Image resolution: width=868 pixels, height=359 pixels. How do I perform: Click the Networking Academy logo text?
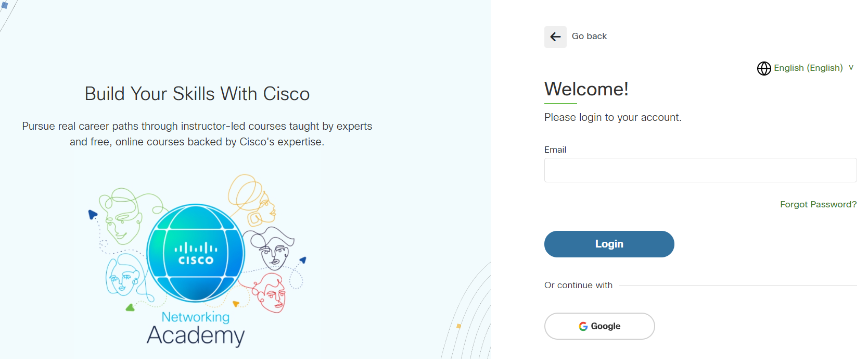(x=196, y=328)
